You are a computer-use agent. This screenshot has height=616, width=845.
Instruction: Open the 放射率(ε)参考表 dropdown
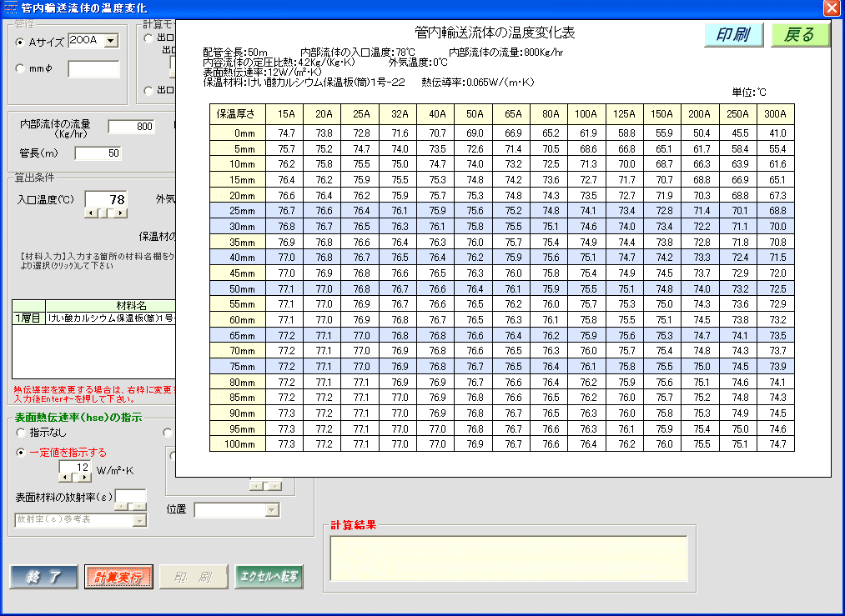[139, 520]
